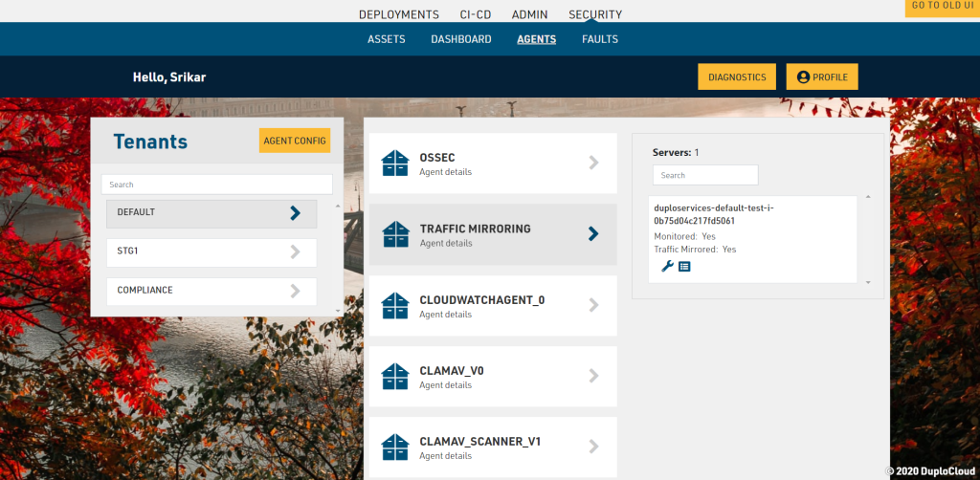Open OSSEC agent details chevron
Image resolution: width=980 pixels, height=480 pixels.
(593, 163)
